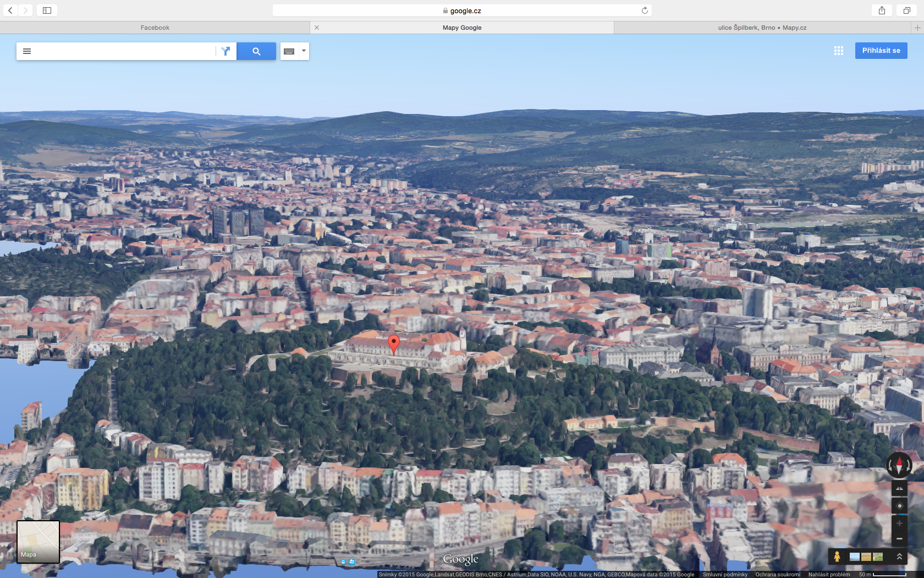Select the Street View pegman

837,557
